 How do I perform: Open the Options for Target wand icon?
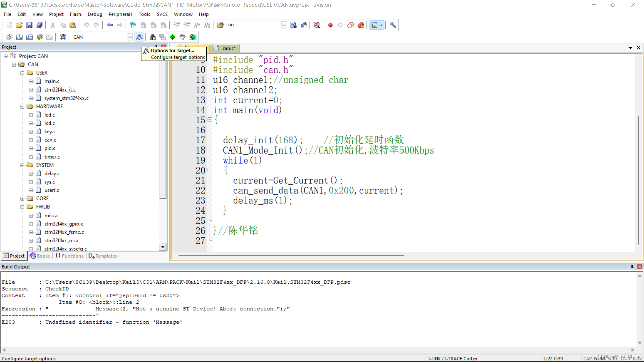[140, 37]
